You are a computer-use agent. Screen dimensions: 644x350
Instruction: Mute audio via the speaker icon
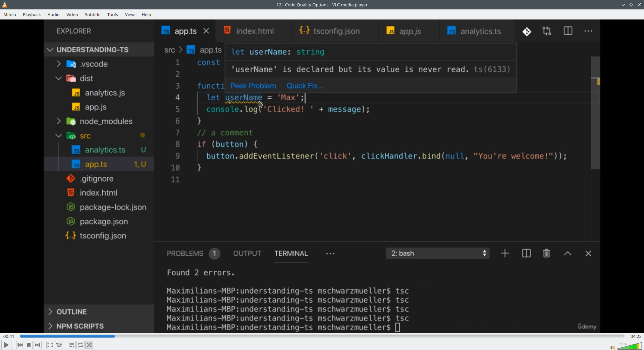(612, 347)
